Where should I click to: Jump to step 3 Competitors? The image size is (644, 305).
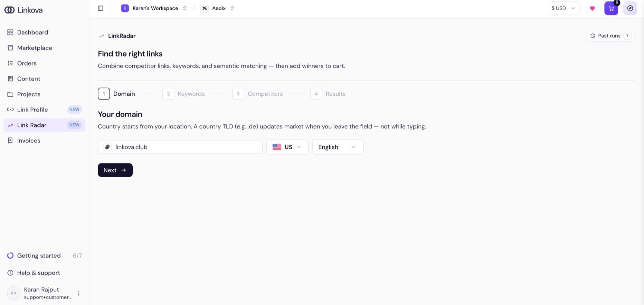(258, 94)
